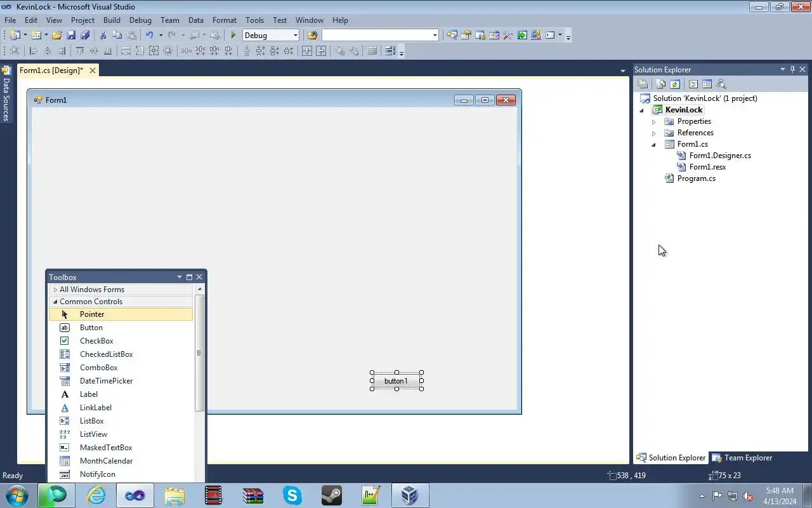Expand All Windows Forms toolbox group

(55, 290)
